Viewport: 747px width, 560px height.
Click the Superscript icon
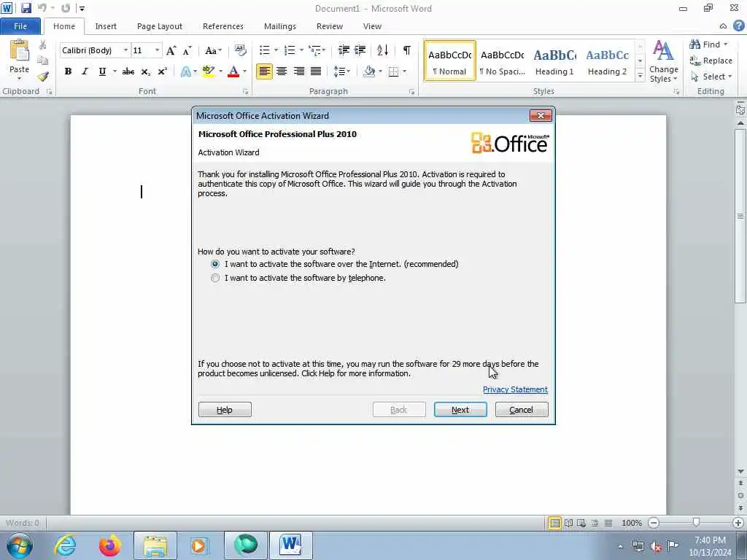tap(163, 71)
